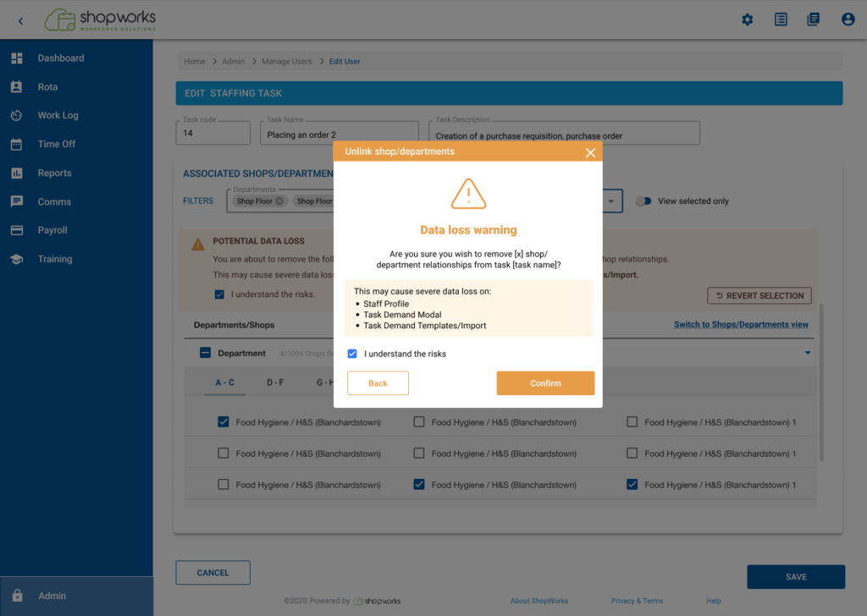This screenshot has width=867, height=616.
Task: Click the back arrow in top-left header
Action: [20, 20]
